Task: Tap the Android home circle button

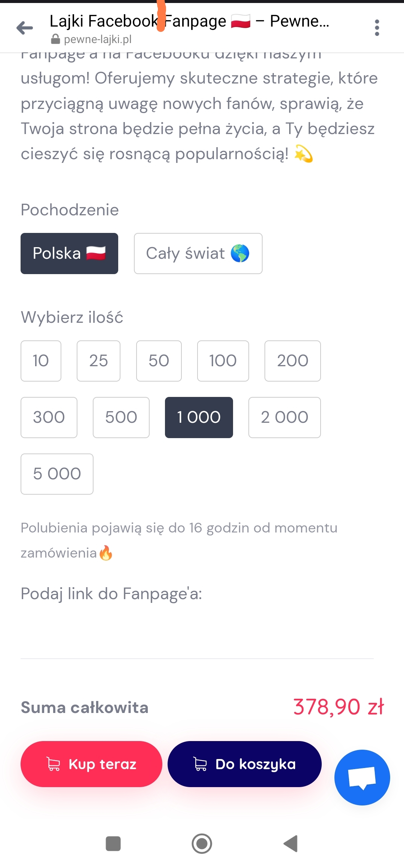Action: (x=202, y=844)
